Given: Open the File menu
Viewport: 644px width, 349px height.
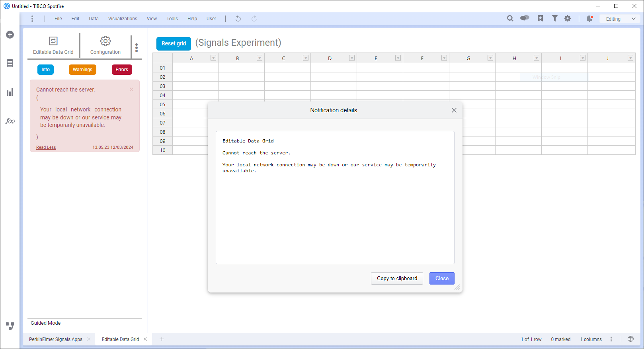Looking at the screenshot, I should (58, 19).
